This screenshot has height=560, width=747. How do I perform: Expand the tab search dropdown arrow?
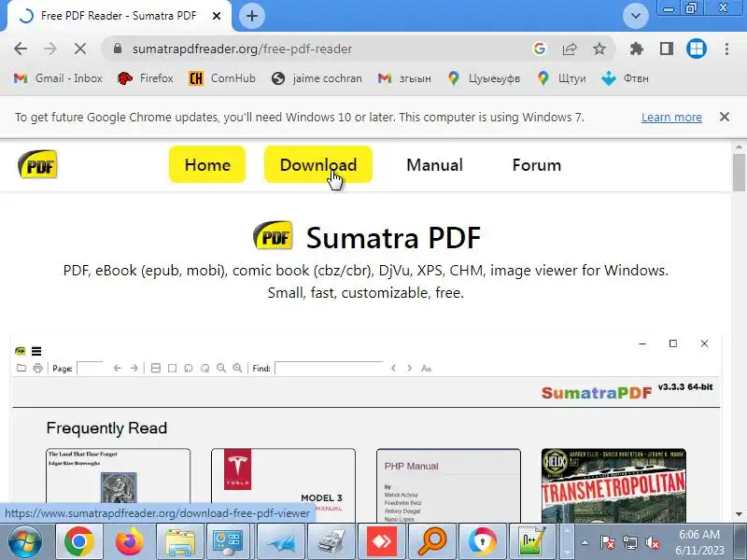[x=636, y=16]
